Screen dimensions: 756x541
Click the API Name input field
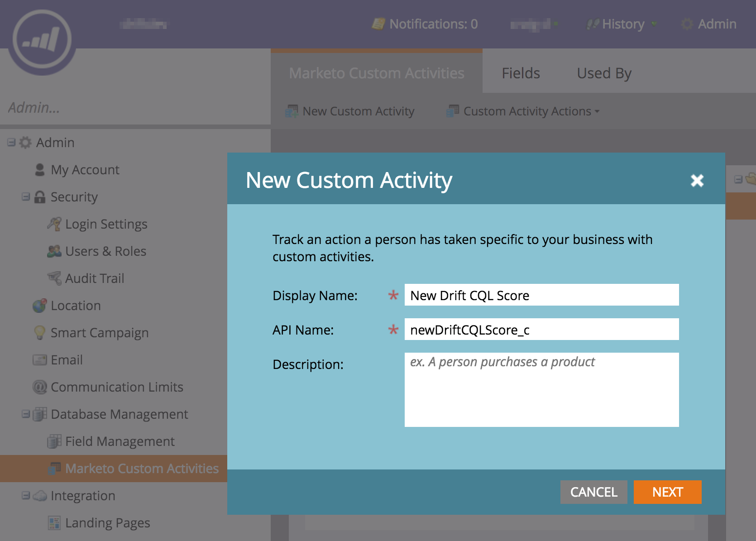coord(541,330)
